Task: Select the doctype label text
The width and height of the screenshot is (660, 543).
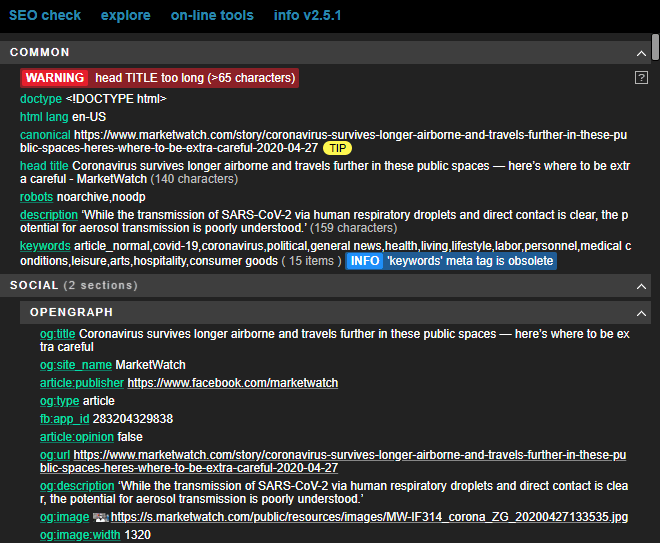Action: (x=41, y=99)
